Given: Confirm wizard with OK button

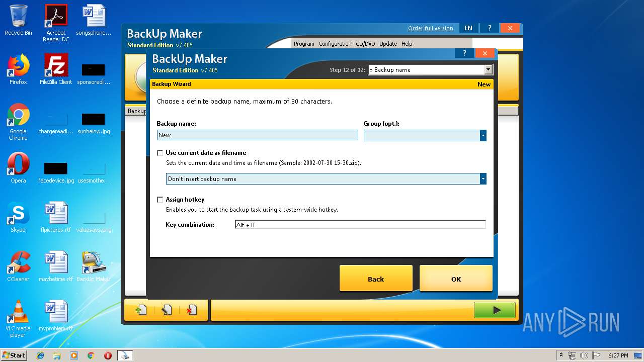Looking at the screenshot, I should pyautogui.click(x=456, y=279).
